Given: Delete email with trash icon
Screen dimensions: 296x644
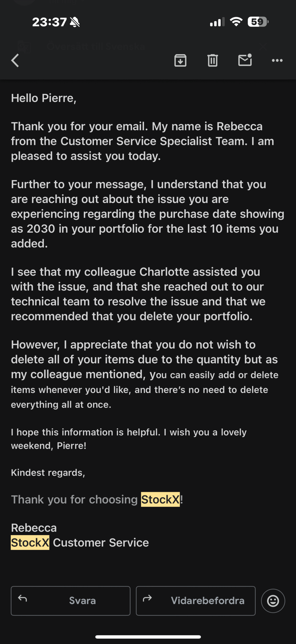Looking at the screenshot, I should [x=212, y=60].
